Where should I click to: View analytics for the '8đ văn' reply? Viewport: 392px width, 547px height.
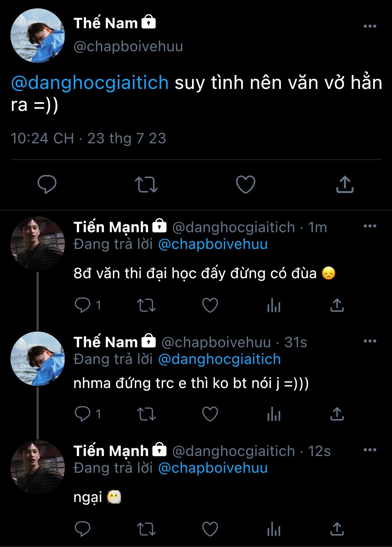point(274,306)
